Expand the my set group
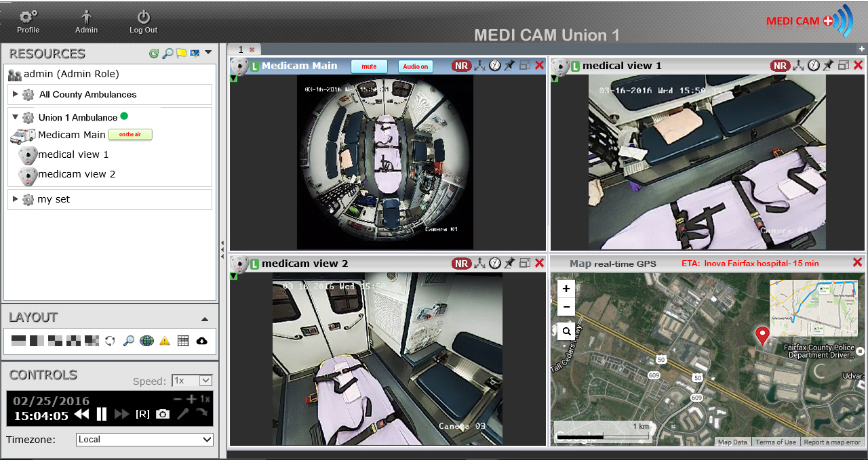 tap(16, 199)
